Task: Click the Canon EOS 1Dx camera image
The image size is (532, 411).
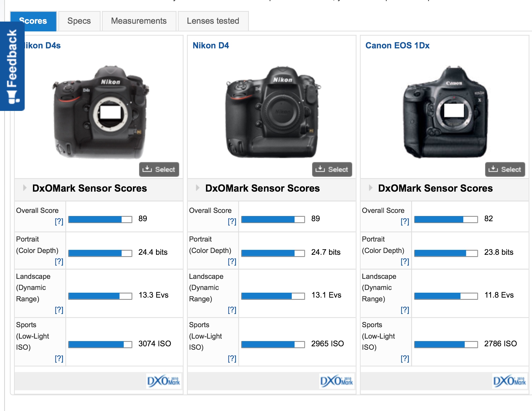Action: 445,112
